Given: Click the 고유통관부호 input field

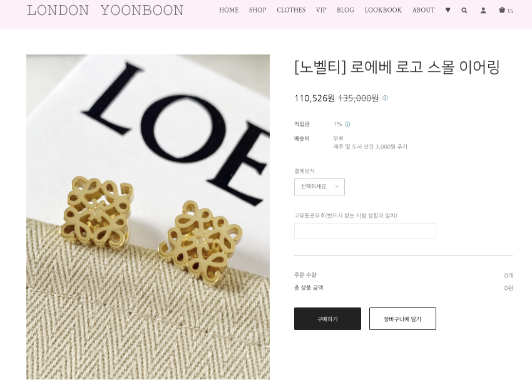Looking at the screenshot, I should (365, 231).
